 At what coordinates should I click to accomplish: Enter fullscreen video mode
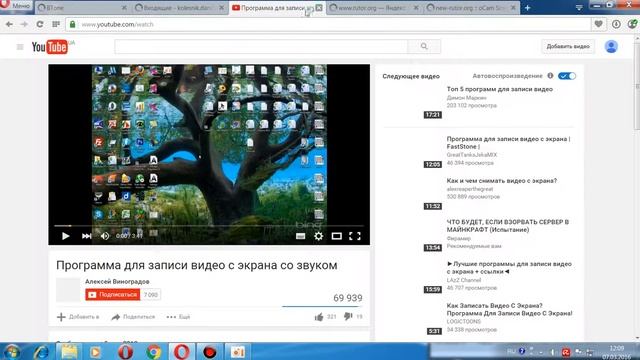(355, 236)
